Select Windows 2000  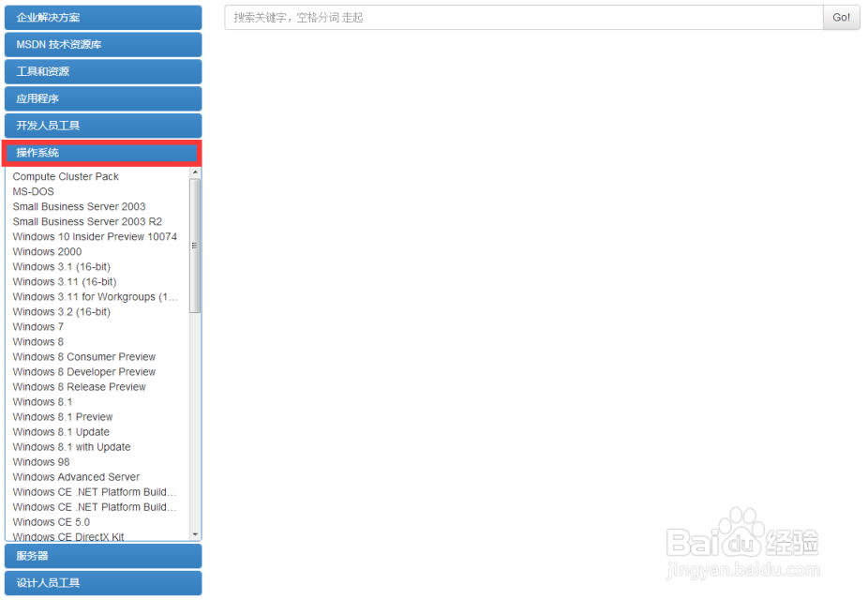(47, 251)
